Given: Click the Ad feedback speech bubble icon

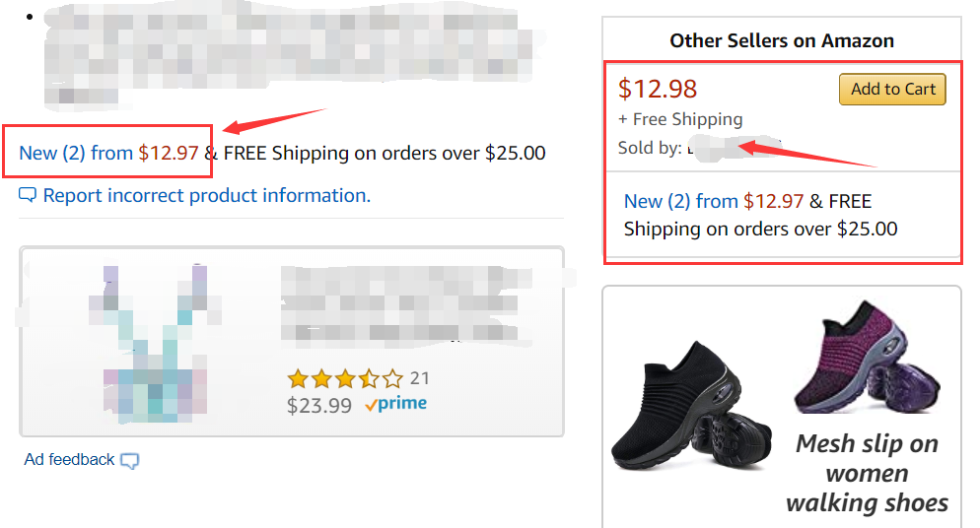Looking at the screenshot, I should point(129,460).
